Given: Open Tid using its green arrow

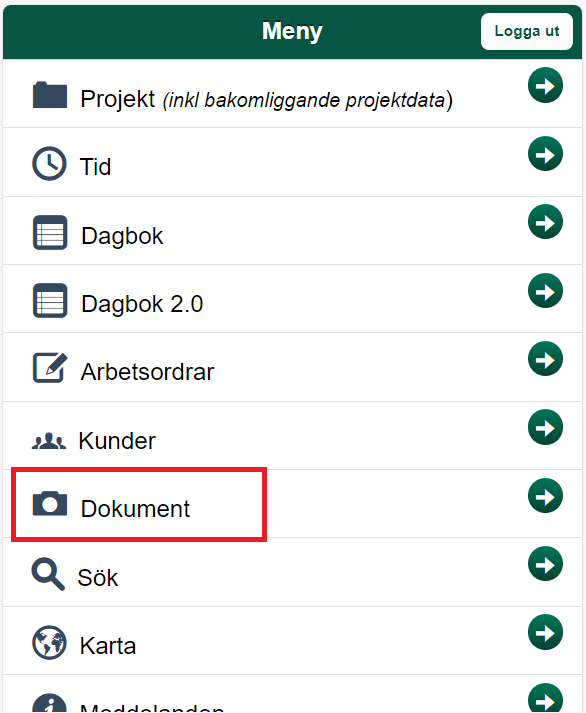Looking at the screenshot, I should point(546,154).
